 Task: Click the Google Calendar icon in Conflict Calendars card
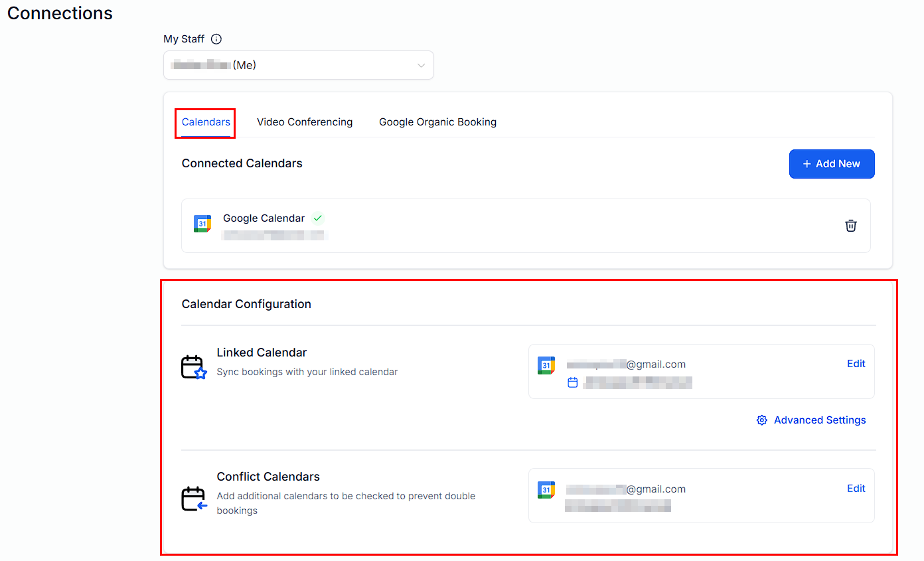pos(546,490)
